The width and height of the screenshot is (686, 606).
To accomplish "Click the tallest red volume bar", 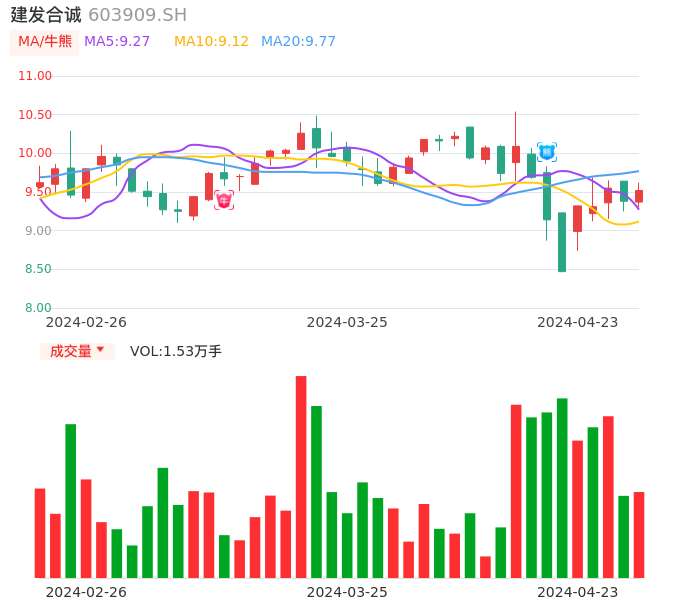I will (301, 477).
